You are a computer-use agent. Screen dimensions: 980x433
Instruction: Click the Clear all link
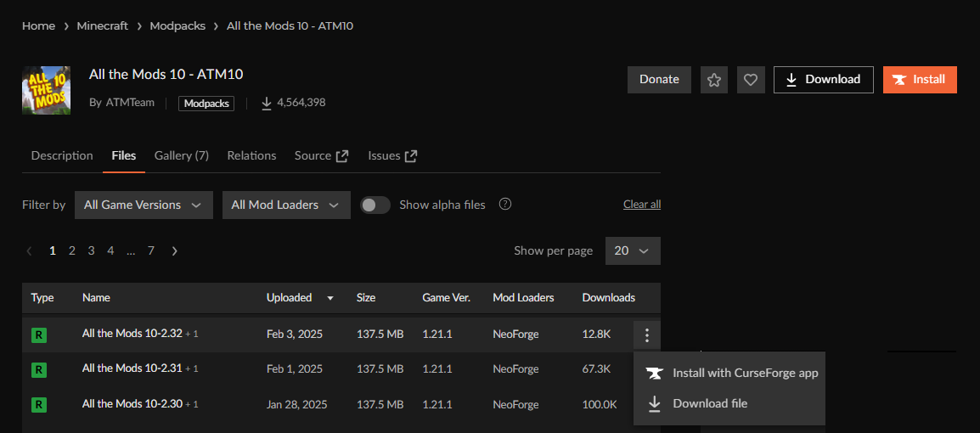click(642, 205)
